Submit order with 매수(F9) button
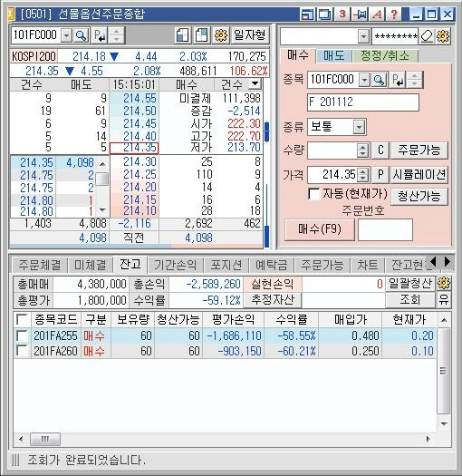Viewport: 462px width, 476px height. click(x=320, y=229)
